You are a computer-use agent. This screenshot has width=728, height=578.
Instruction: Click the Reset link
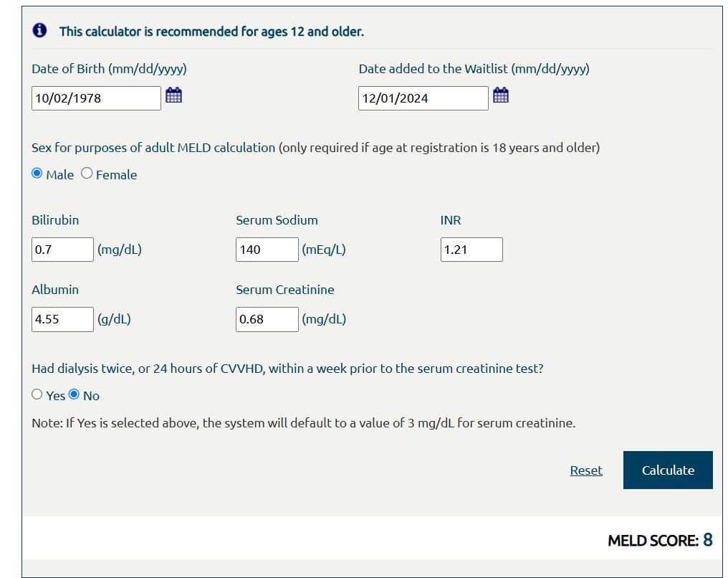pos(586,470)
